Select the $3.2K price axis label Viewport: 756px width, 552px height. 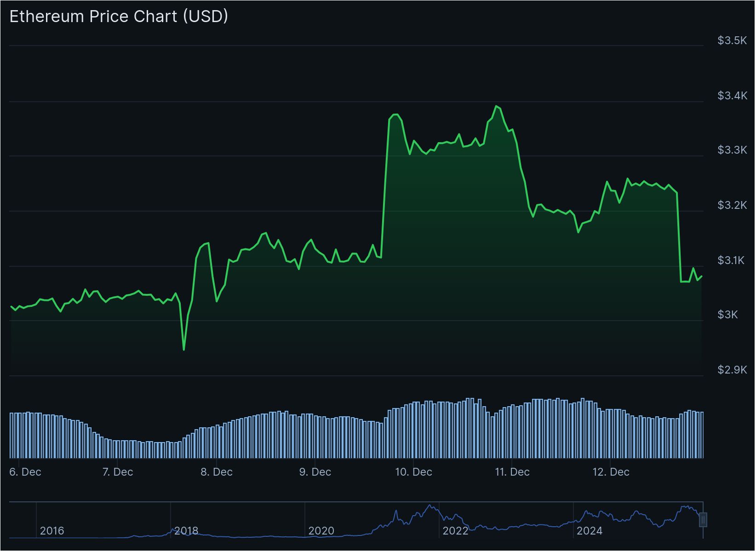732,205
